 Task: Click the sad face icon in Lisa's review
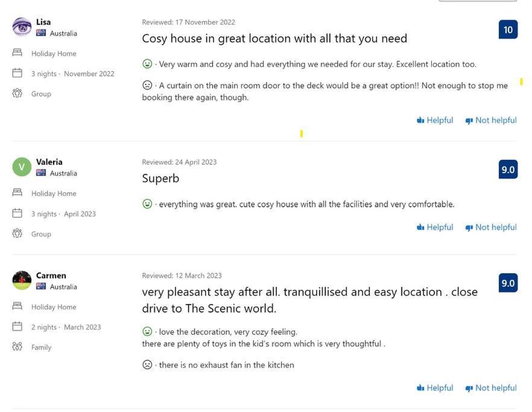click(x=147, y=85)
